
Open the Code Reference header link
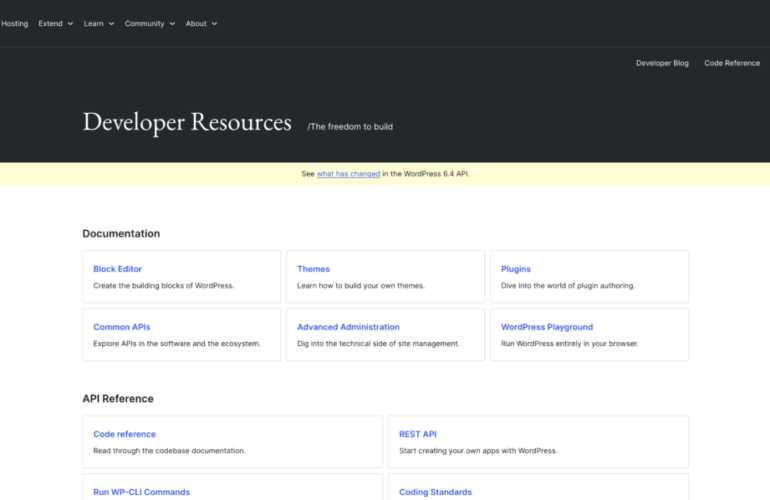pyautogui.click(x=732, y=63)
